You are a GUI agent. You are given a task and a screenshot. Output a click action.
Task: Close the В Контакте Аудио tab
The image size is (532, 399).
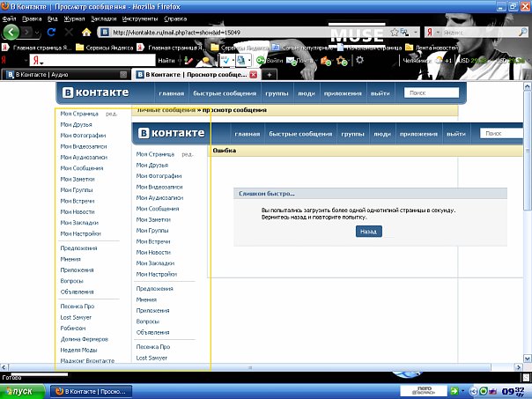tap(123, 74)
